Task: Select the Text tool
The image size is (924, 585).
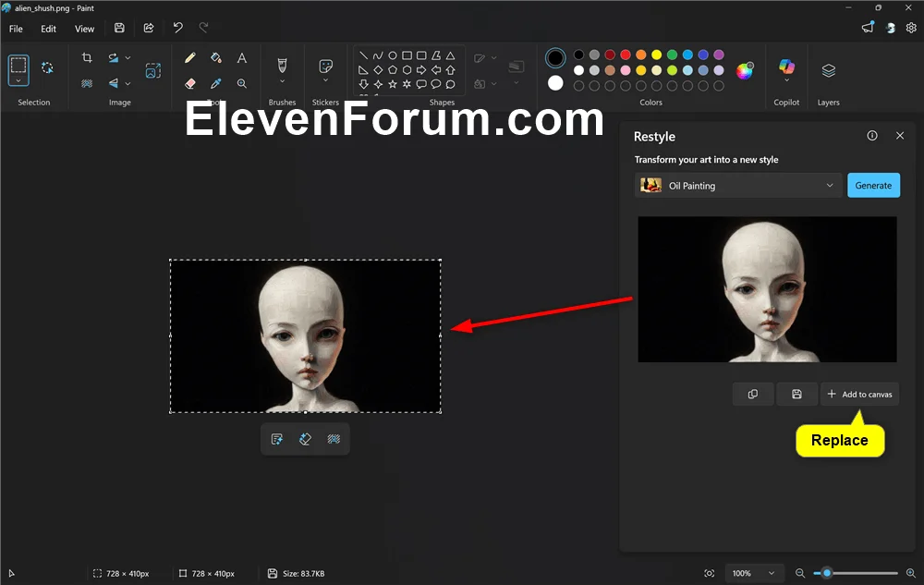Action: click(x=241, y=57)
